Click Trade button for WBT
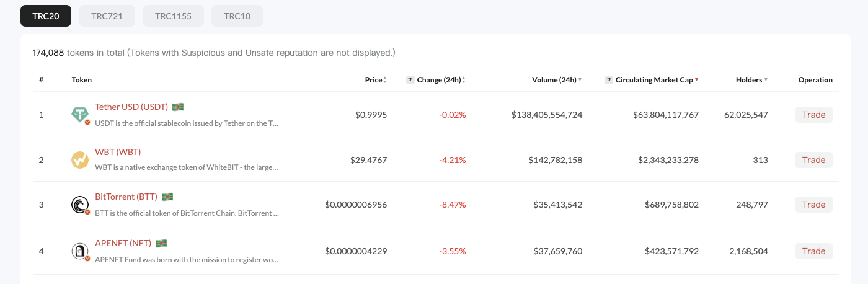868x284 pixels. pos(814,160)
